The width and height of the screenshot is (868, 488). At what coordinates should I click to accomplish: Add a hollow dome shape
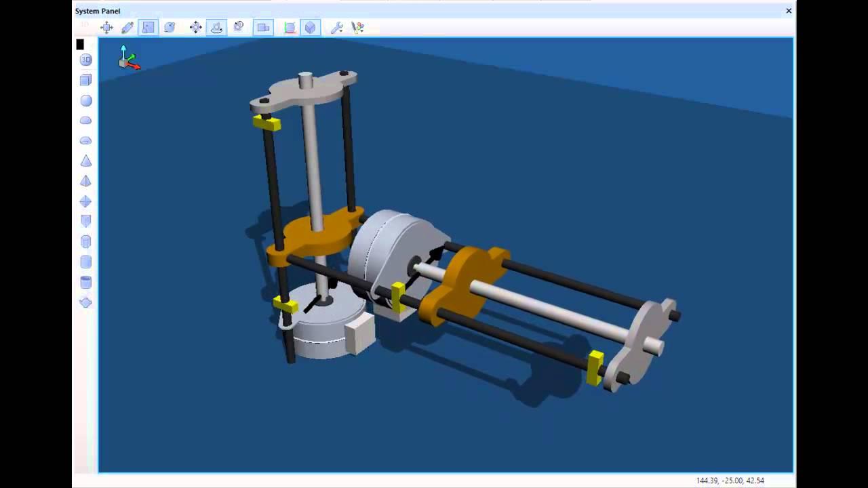point(85,141)
